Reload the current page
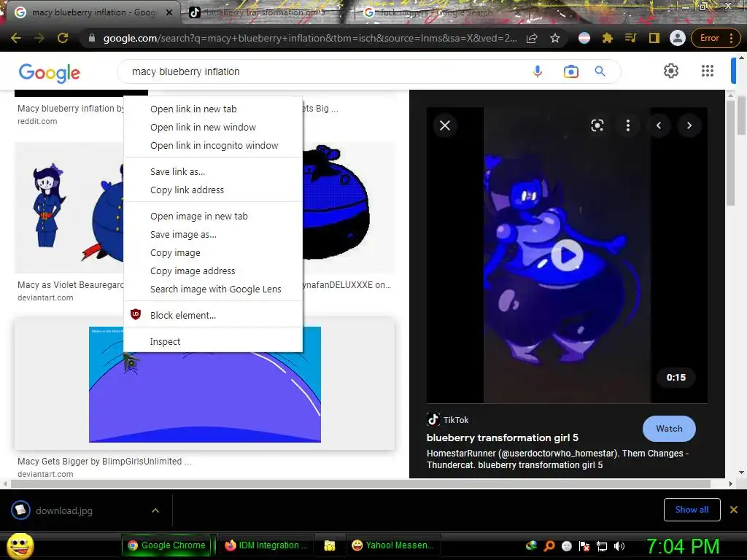This screenshot has height=560, width=747. [x=63, y=38]
